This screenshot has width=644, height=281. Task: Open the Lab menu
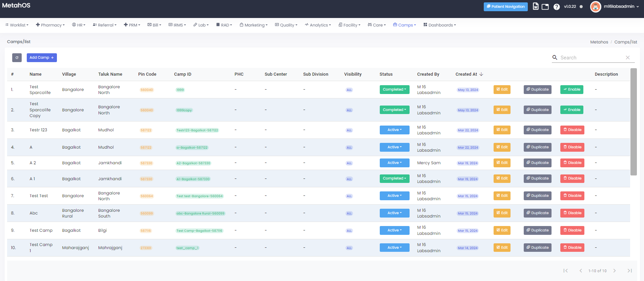[201, 25]
